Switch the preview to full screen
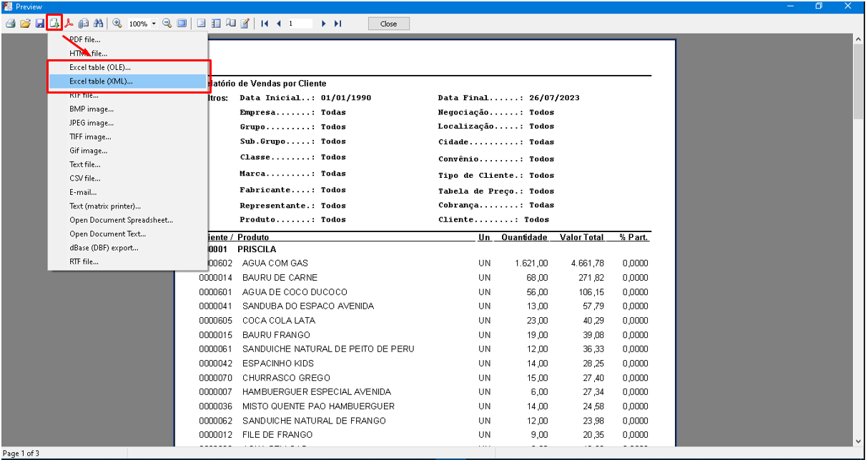The image size is (868, 460). (x=182, y=24)
